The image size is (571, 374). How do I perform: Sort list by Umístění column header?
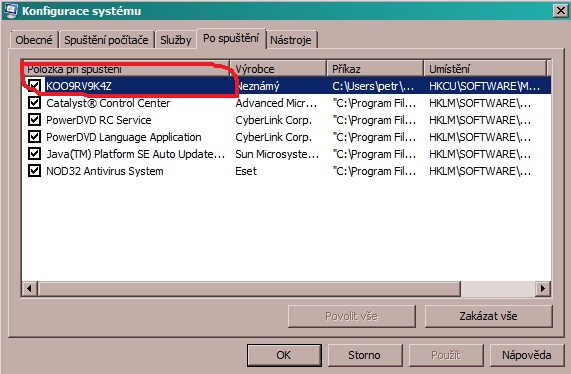(x=485, y=68)
